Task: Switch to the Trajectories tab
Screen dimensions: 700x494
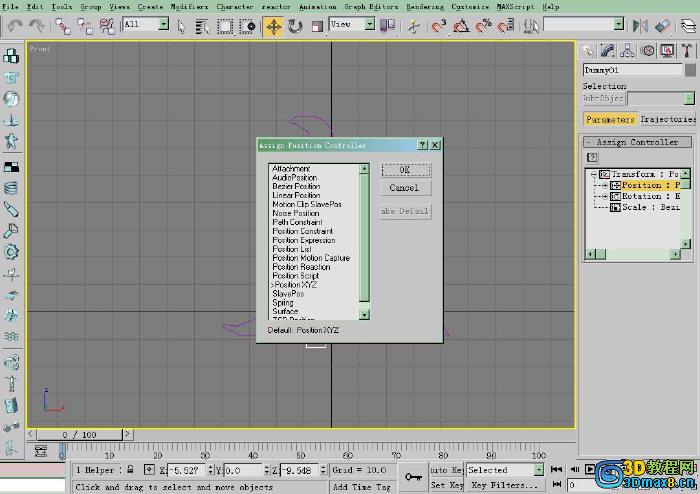Action: 667,119
